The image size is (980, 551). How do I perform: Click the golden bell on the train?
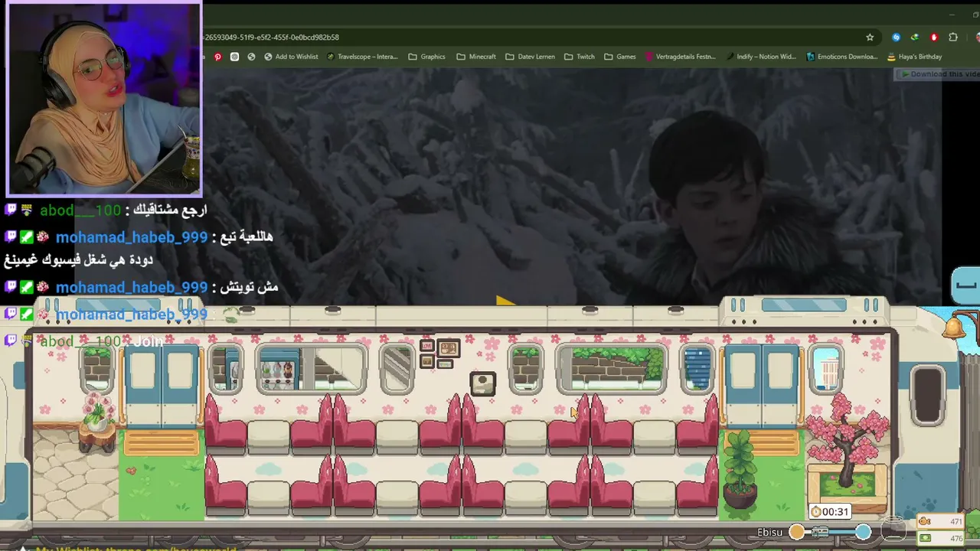[x=953, y=328]
